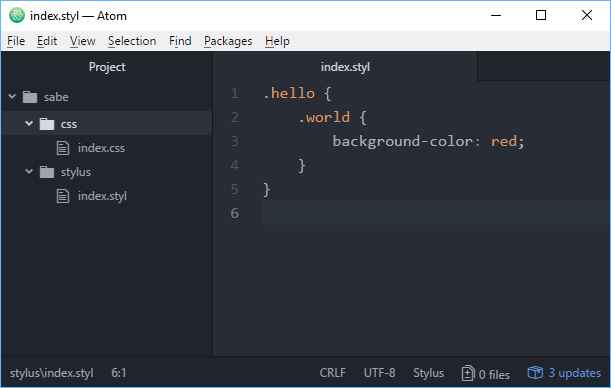This screenshot has height=388, width=611.
Task: Open the Packages menu
Action: point(228,41)
